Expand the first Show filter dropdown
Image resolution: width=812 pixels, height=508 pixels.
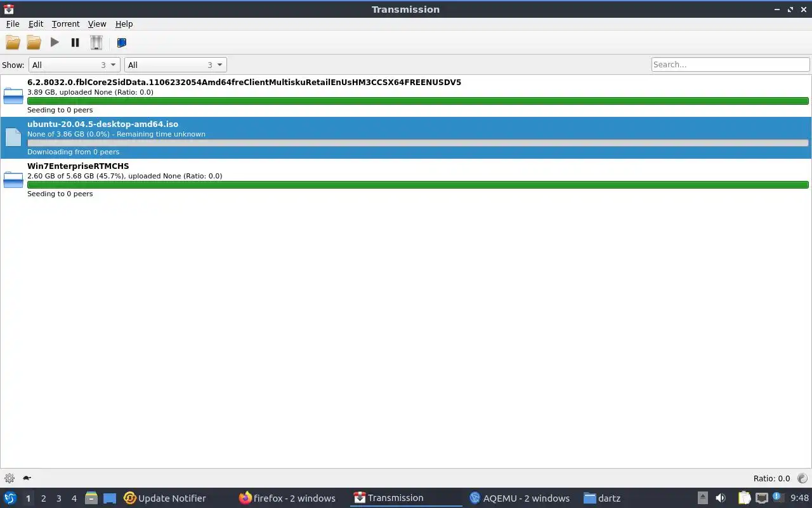point(74,65)
